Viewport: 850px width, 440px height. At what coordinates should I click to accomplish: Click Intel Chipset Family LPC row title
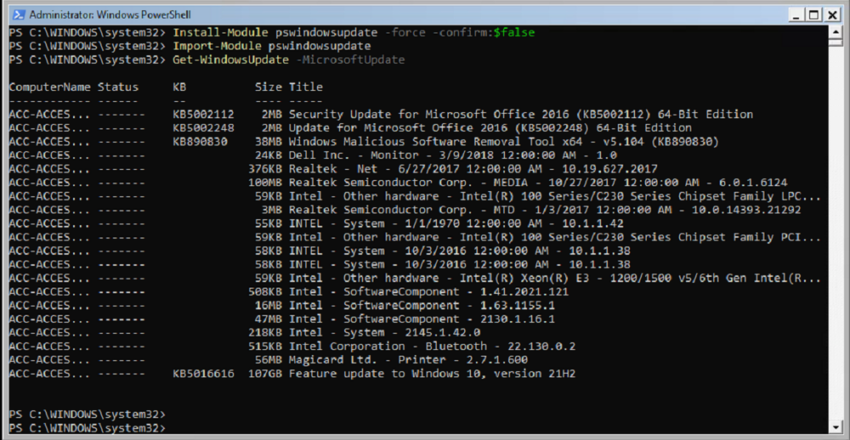pyautogui.click(x=555, y=196)
